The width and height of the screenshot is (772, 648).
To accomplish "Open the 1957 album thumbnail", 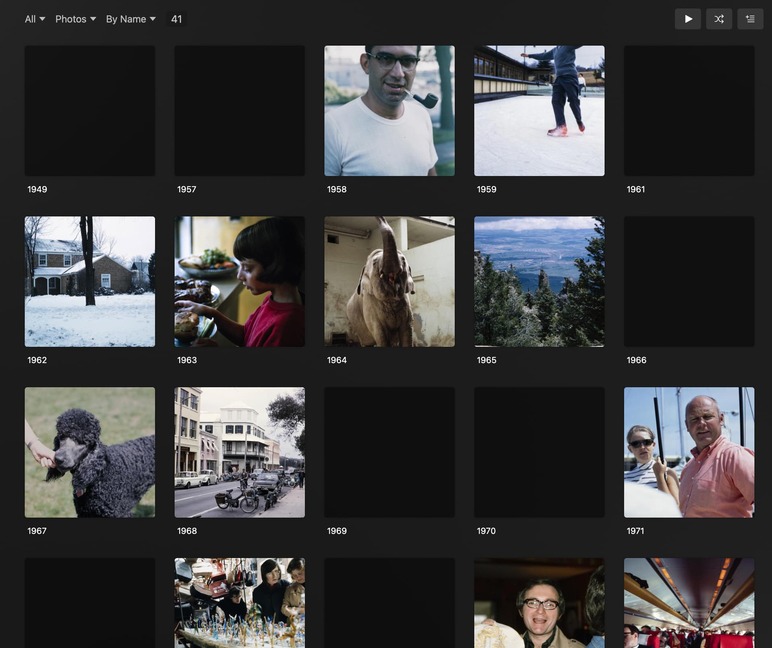I will 240,111.
